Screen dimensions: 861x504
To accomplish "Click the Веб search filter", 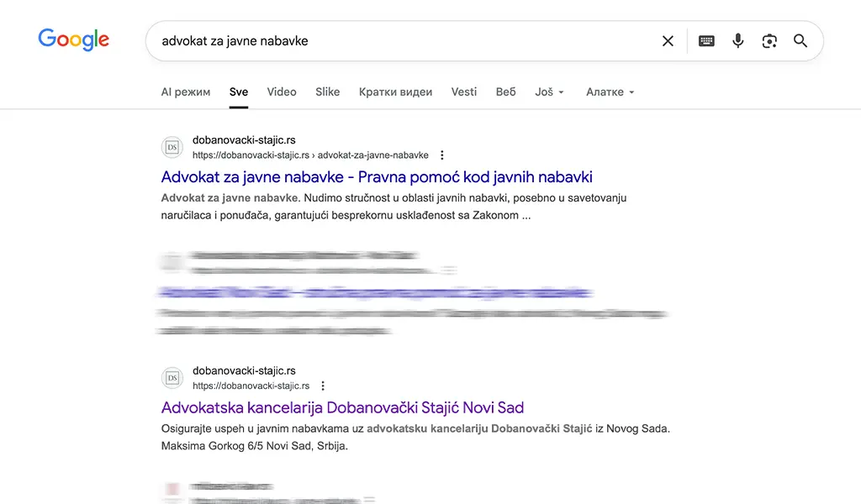I will [505, 92].
